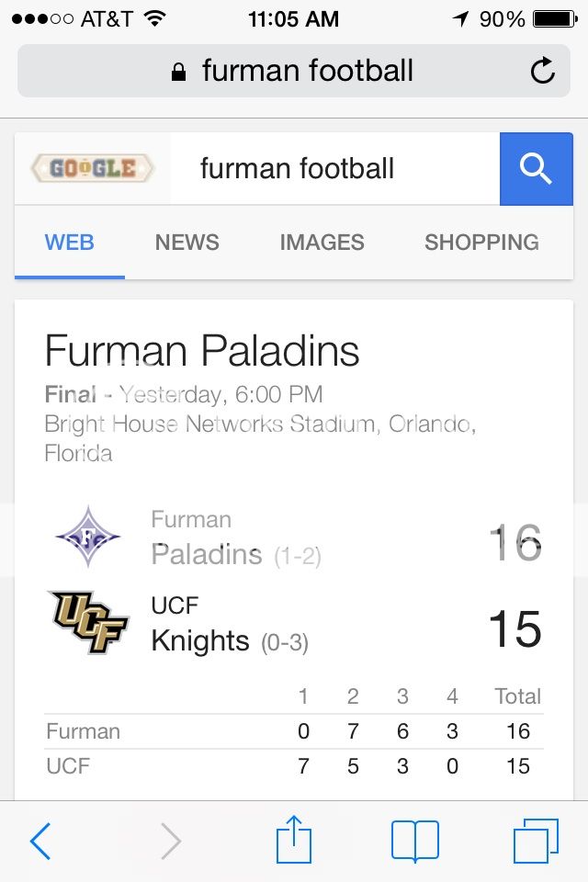Tap the Safari forward arrow
The width and height of the screenshot is (588, 882).
point(171,841)
